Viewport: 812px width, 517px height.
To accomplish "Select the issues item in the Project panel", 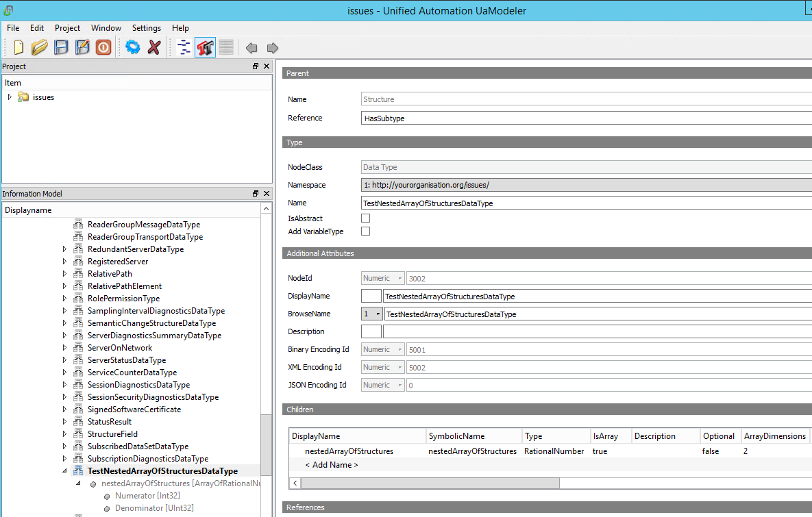I will point(43,97).
